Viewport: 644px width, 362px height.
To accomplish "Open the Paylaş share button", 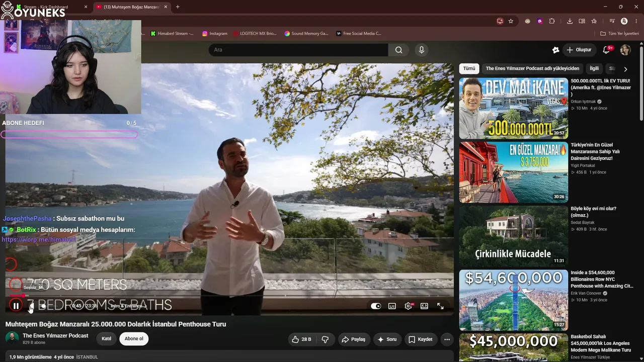I will pyautogui.click(x=354, y=339).
